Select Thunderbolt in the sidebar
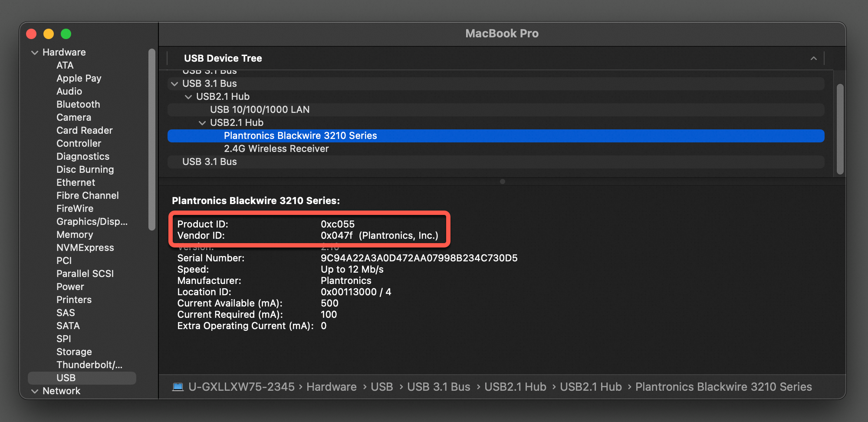Image resolution: width=868 pixels, height=422 pixels. pyautogui.click(x=89, y=365)
